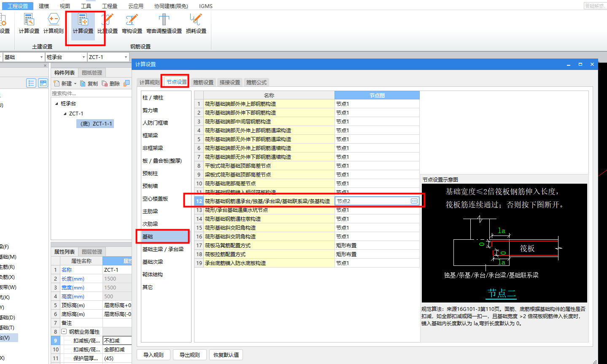Switch to 箍筋公式 tab in dialog

point(256,82)
